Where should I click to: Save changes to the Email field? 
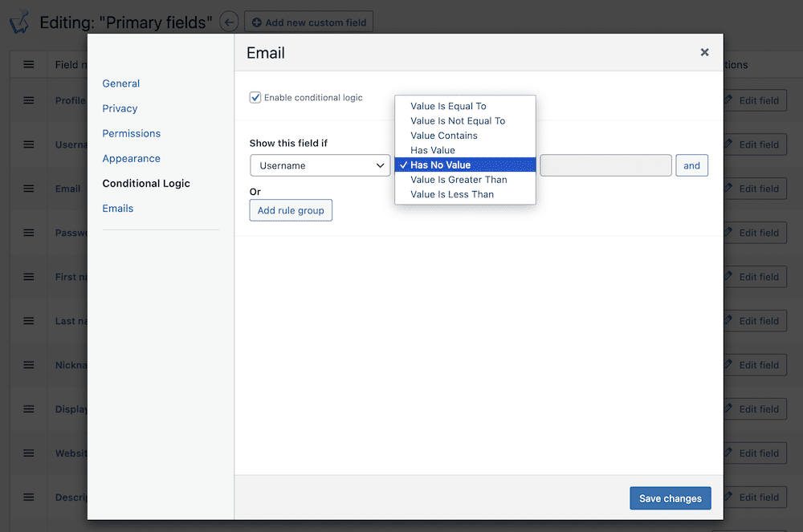(671, 498)
